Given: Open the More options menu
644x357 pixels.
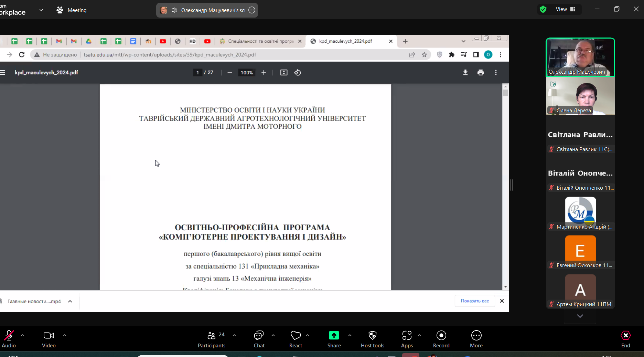Looking at the screenshot, I should tap(476, 339).
